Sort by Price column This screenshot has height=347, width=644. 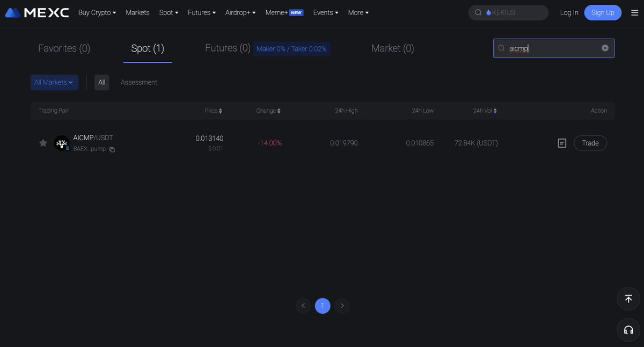point(214,111)
